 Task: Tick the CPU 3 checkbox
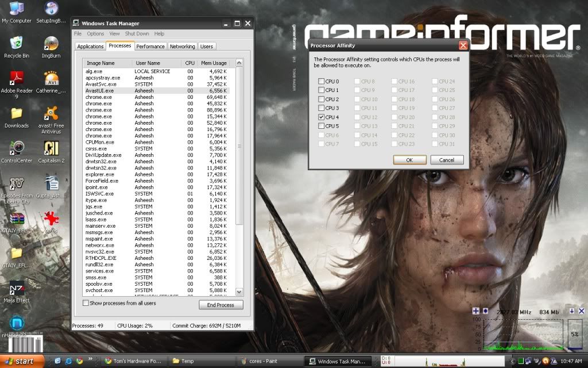[x=321, y=108]
